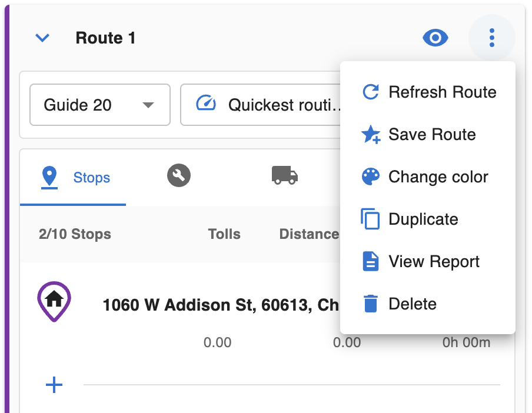Click the home stop marker icon
Screen dimensions: 532x413
point(54,301)
